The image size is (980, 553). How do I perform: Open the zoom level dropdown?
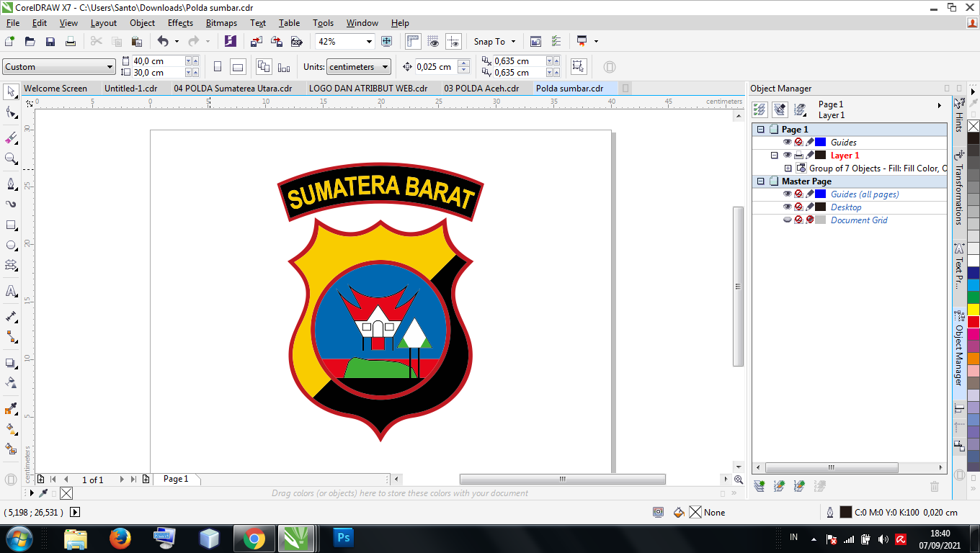tap(369, 42)
